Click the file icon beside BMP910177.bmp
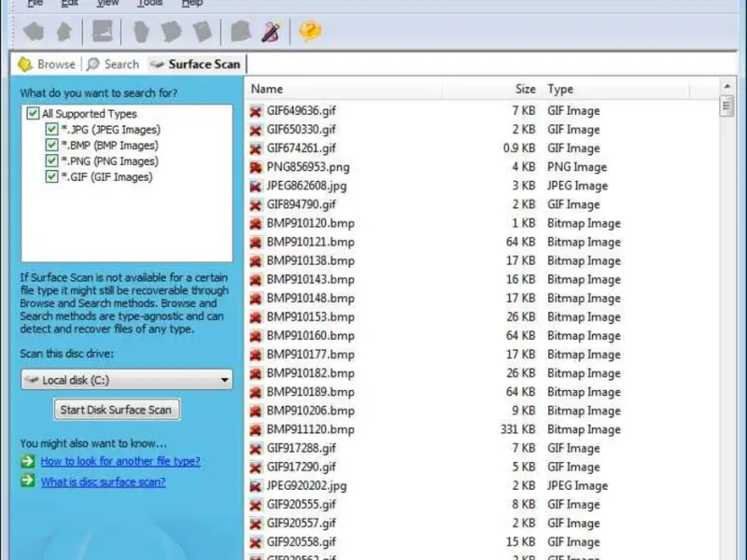Image resolution: width=747 pixels, height=560 pixels. click(256, 355)
